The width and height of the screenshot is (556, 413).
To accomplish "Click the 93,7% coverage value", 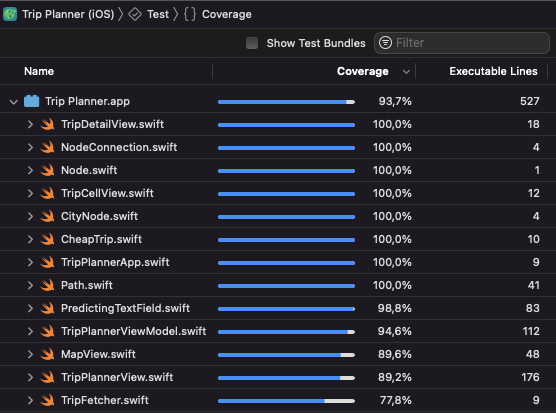I will tap(395, 101).
